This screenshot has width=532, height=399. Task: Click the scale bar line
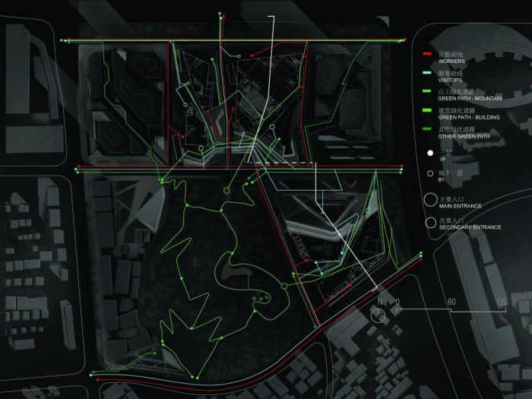451,310
